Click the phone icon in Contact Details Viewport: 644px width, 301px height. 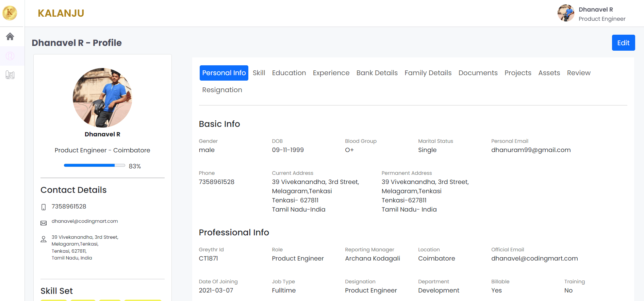click(x=44, y=207)
